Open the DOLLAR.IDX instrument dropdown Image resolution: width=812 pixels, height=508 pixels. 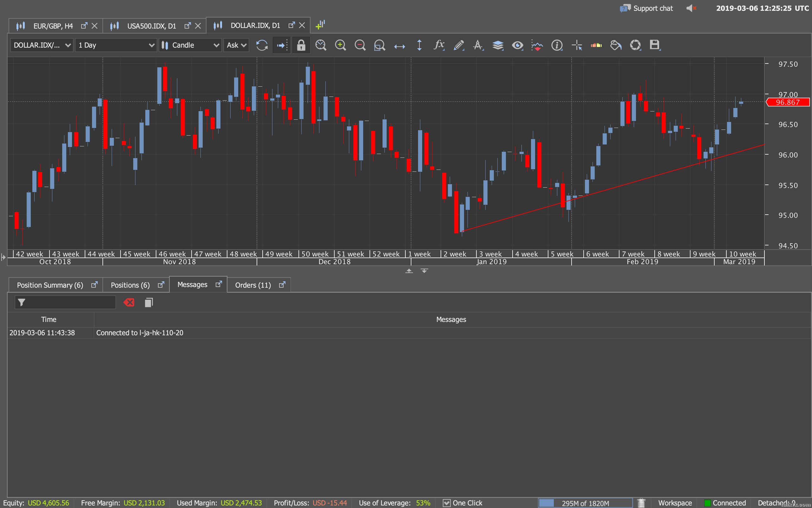click(x=42, y=45)
